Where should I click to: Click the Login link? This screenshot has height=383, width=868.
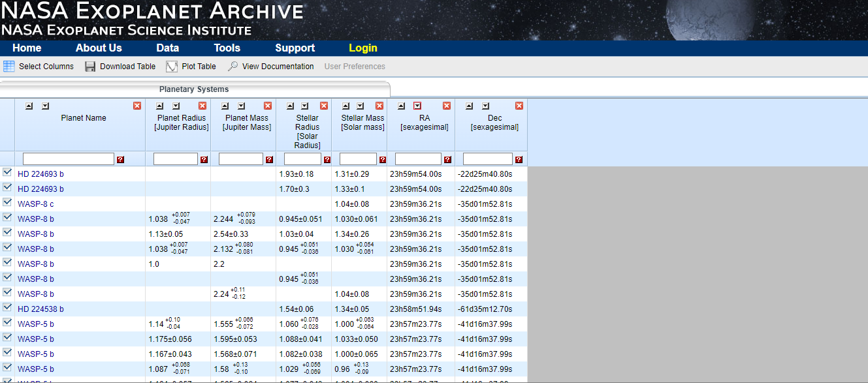[362, 48]
